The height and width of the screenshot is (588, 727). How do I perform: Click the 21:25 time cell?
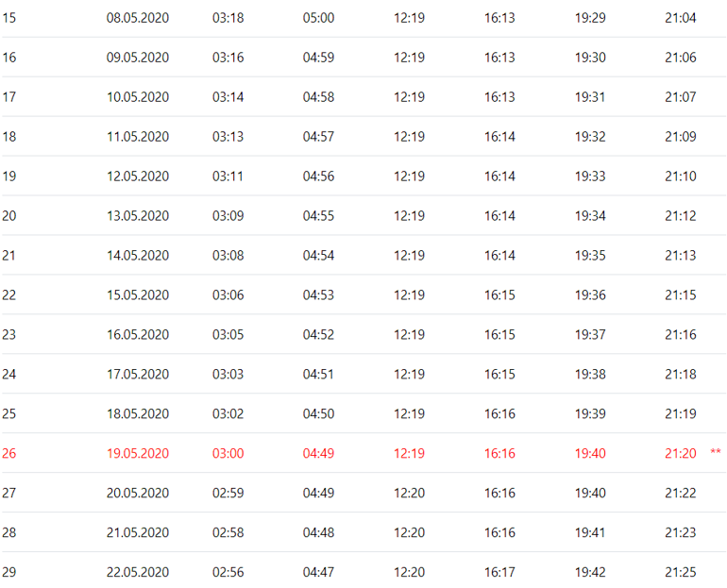point(680,573)
